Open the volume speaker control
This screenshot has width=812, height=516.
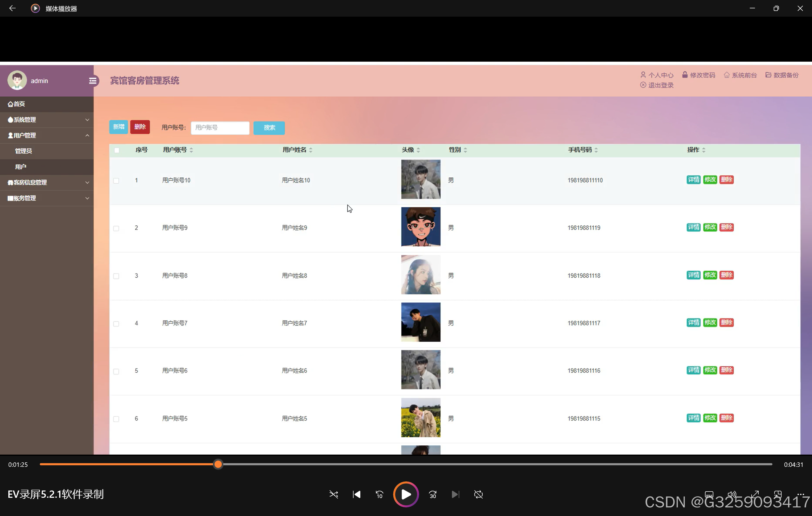click(x=732, y=494)
